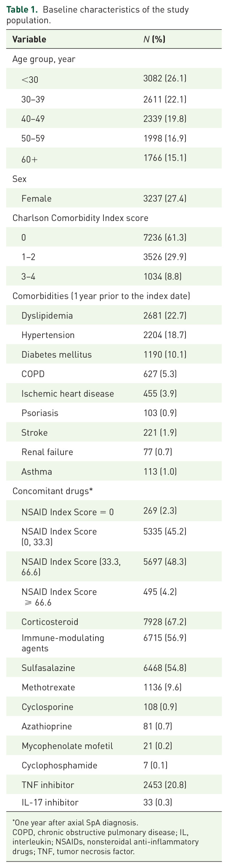
Task: Click the Corticosteroid row label
Action: [50, 622]
